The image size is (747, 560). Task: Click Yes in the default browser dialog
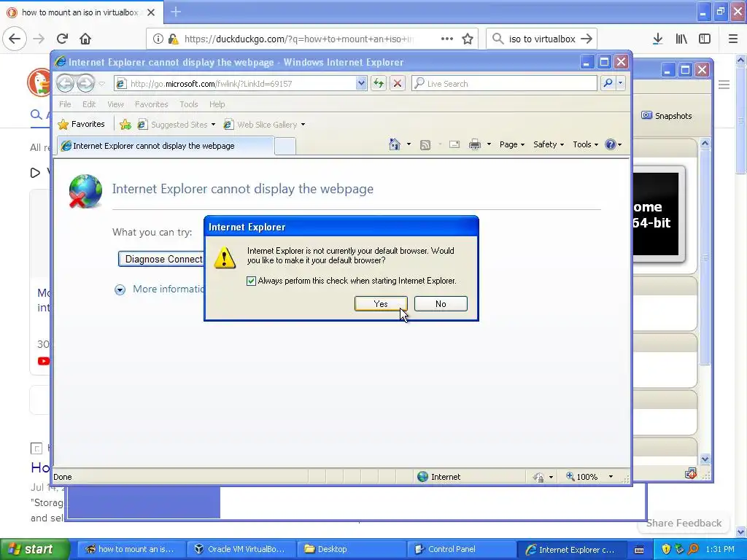[381, 304]
